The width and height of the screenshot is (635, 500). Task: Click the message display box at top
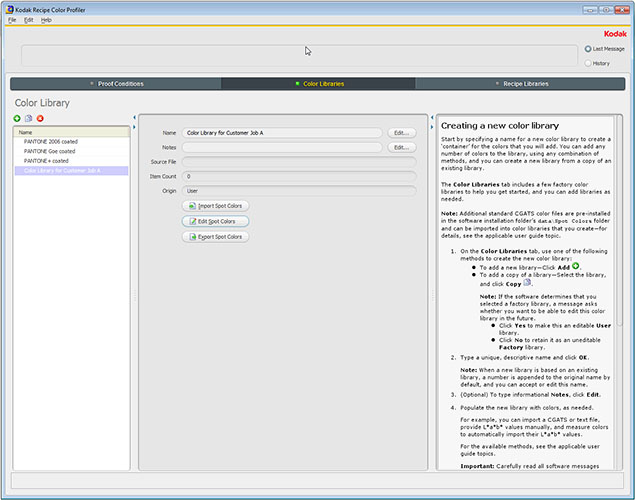coord(299,55)
